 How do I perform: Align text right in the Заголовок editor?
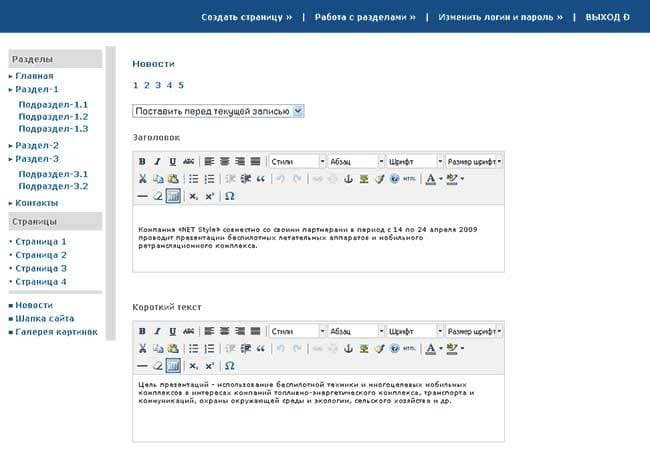pos(240,162)
